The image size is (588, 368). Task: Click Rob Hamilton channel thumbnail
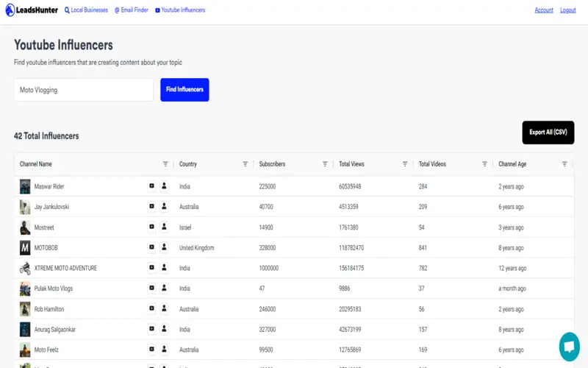coord(25,309)
